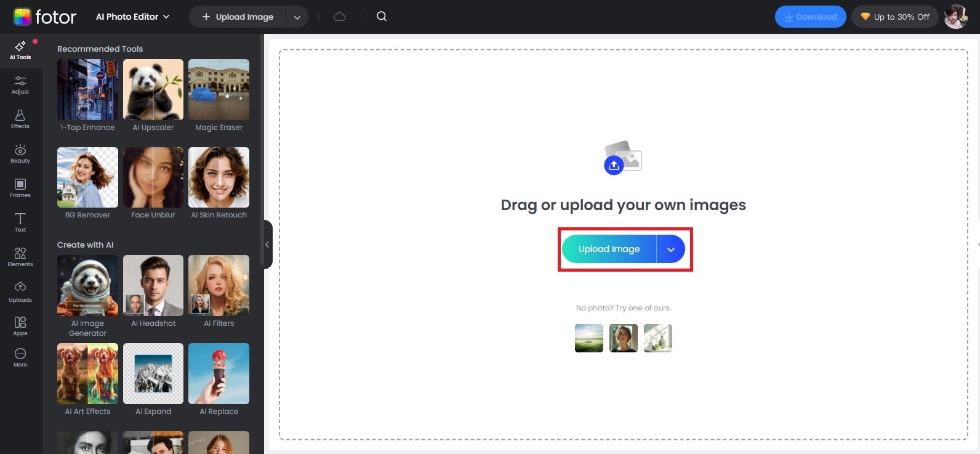The image size is (980, 454).
Task: Select the Magic Eraser tool
Action: point(219,95)
